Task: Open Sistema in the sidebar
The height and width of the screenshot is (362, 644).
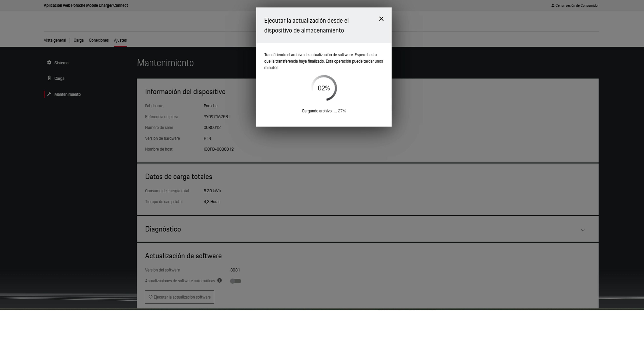Action: click(x=61, y=63)
